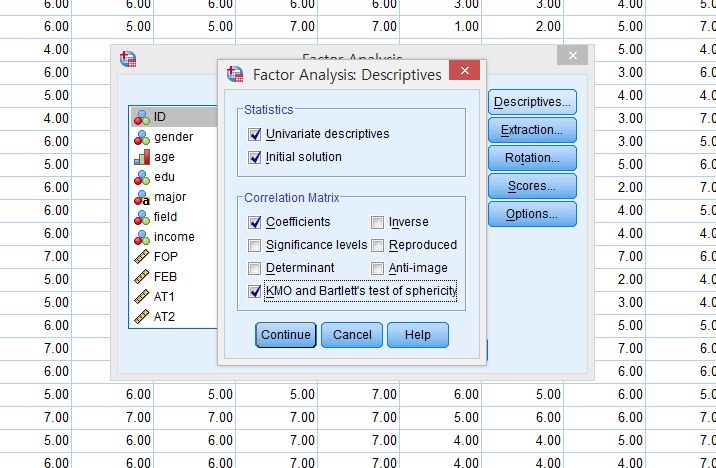This screenshot has height=468, width=716.
Task: Click the Descriptives dialog title bar icon
Action: 235,74
